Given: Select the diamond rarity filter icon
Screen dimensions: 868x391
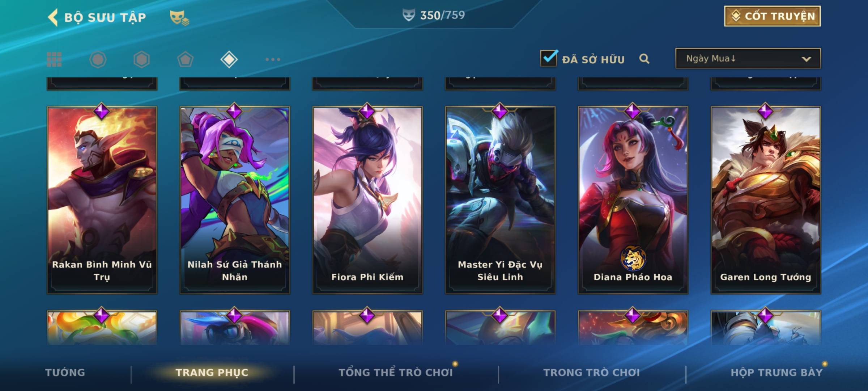Looking at the screenshot, I should click(x=229, y=59).
